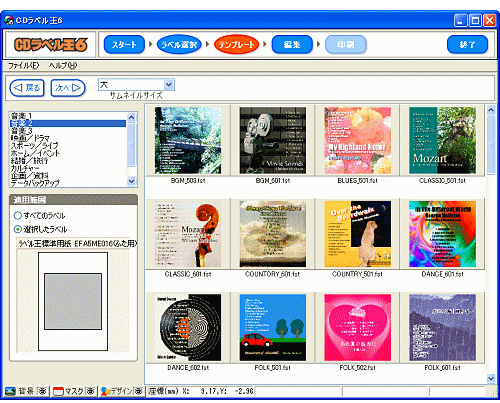The image size is (500, 403).
Task: Choose the 映画／ドラマ category
Action: click(68, 138)
